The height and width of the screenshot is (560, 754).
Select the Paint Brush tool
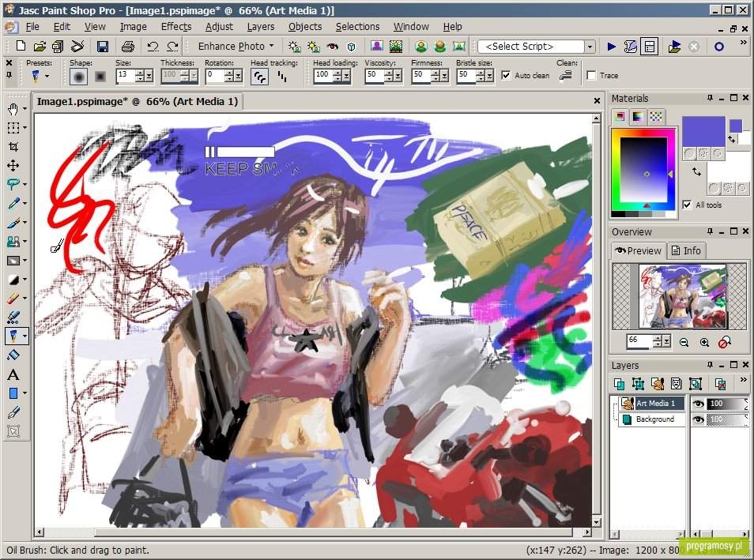13,223
